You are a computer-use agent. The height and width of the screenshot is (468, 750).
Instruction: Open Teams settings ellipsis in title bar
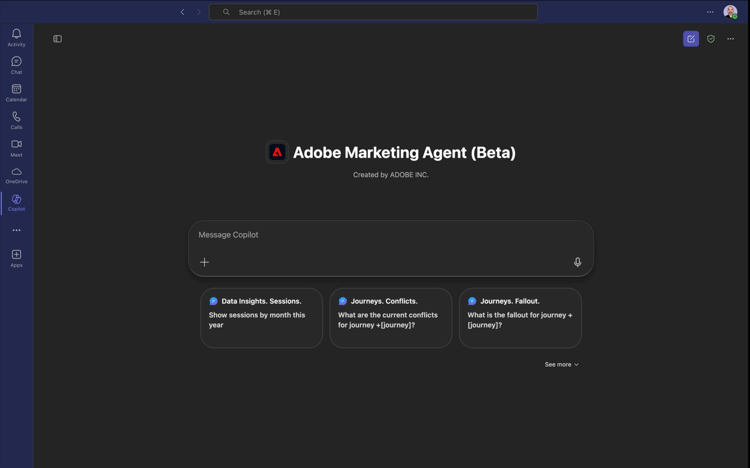point(710,12)
